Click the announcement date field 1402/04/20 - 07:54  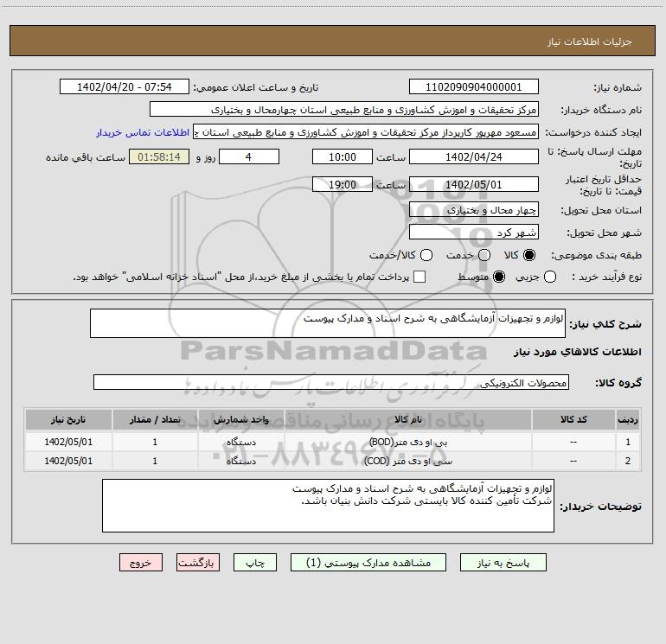pyautogui.click(x=125, y=86)
